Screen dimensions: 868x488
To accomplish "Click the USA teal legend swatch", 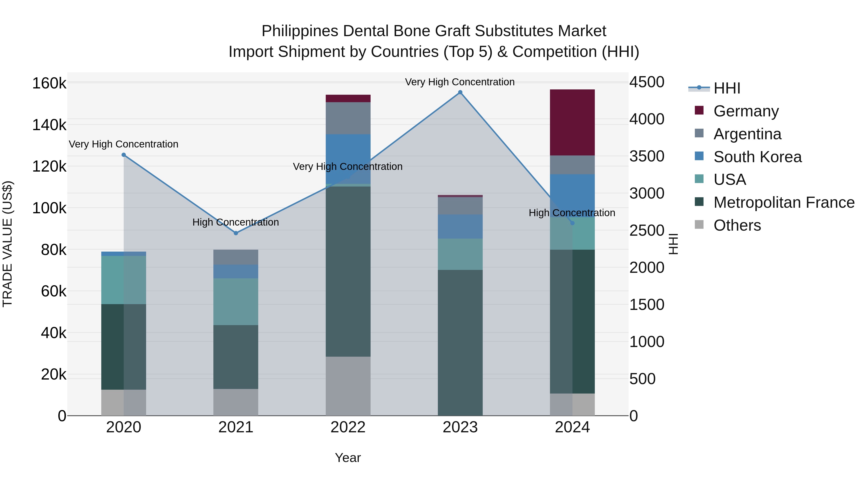I will pyautogui.click(x=699, y=179).
